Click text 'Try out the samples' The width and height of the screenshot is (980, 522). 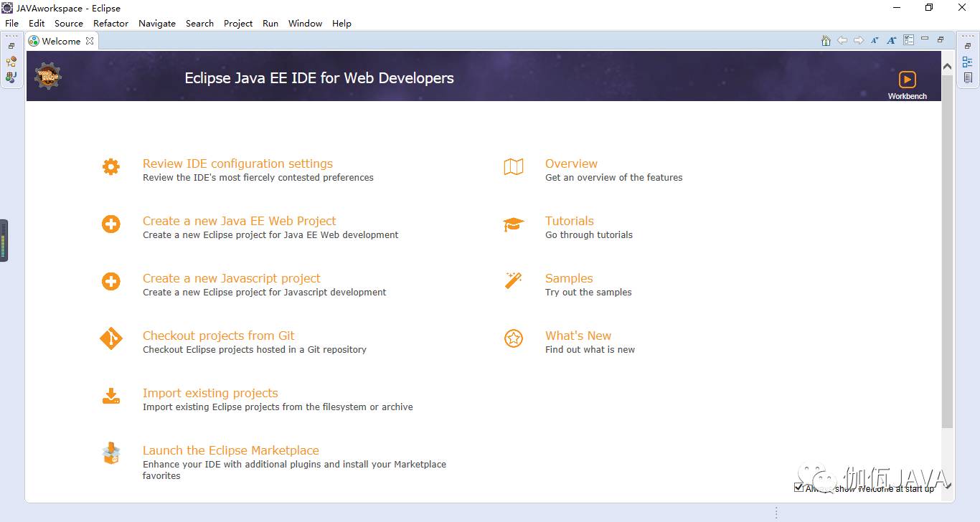pyautogui.click(x=588, y=293)
